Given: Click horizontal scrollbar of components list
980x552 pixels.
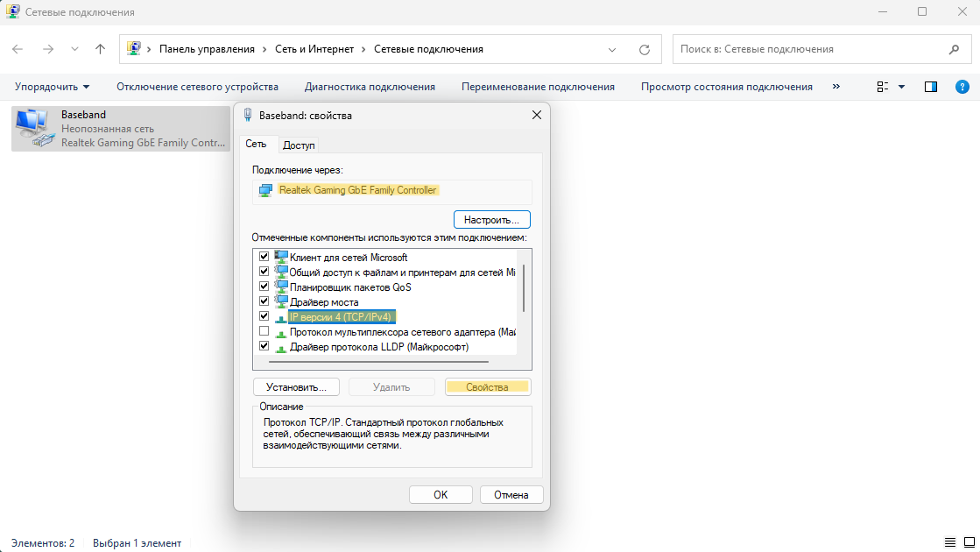Looking at the screenshot, I should pyautogui.click(x=378, y=361).
